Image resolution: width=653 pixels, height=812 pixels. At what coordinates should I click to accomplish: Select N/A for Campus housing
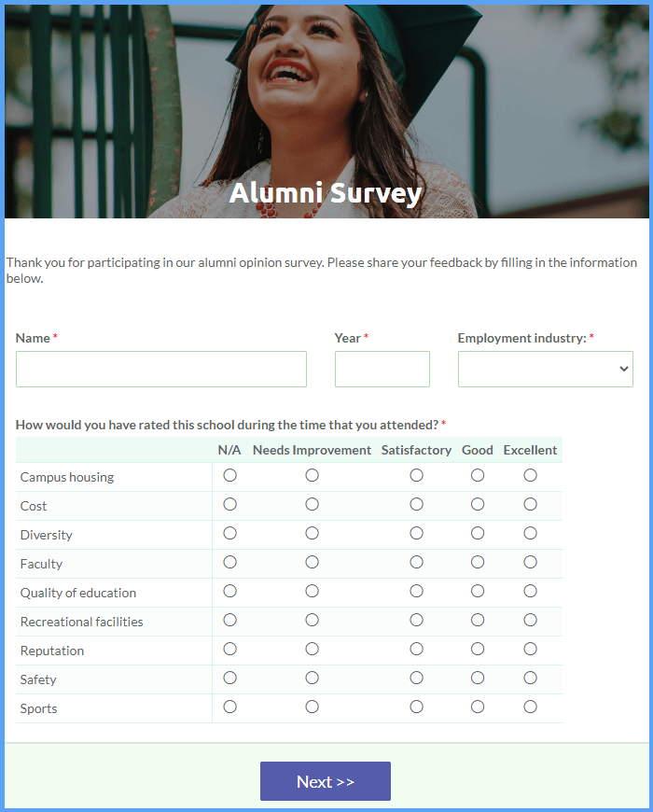[x=229, y=475]
